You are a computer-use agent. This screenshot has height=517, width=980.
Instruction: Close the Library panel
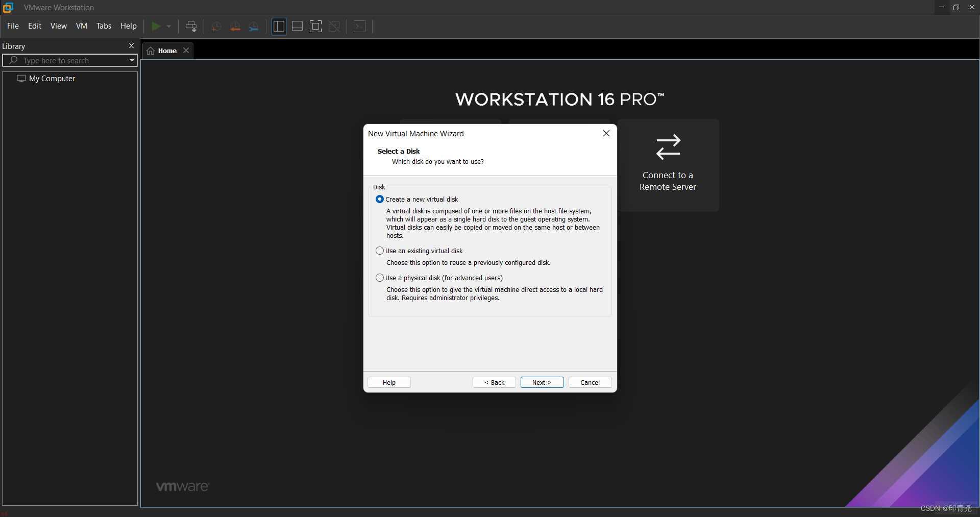coord(131,46)
